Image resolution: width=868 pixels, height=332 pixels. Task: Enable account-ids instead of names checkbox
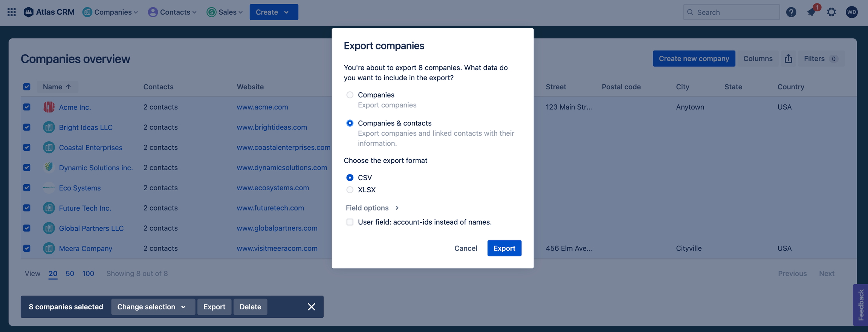tap(350, 222)
